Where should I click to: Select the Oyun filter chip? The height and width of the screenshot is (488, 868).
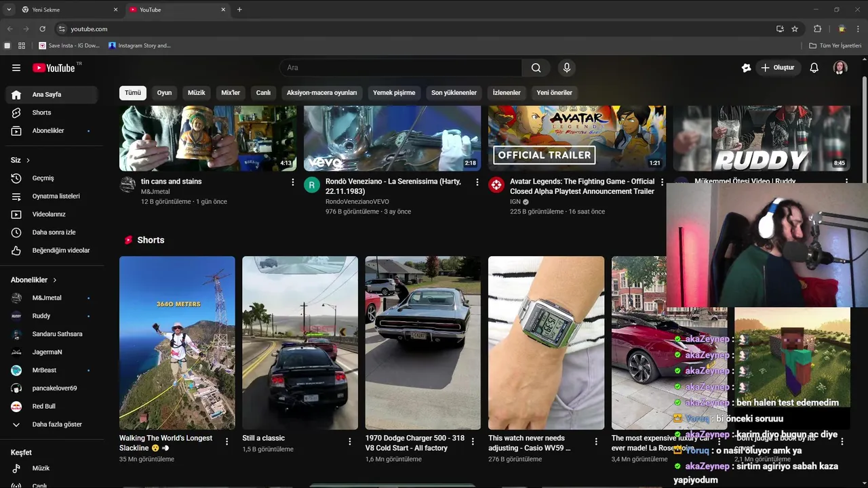click(x=165, y=93)
